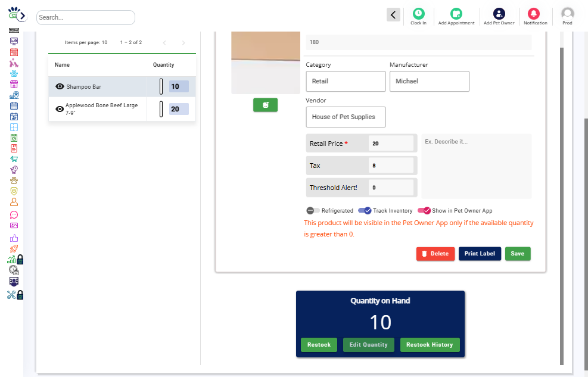Open the red calendar sidebar icon
This screenshot has width=588, height=377.
point(14,52)
